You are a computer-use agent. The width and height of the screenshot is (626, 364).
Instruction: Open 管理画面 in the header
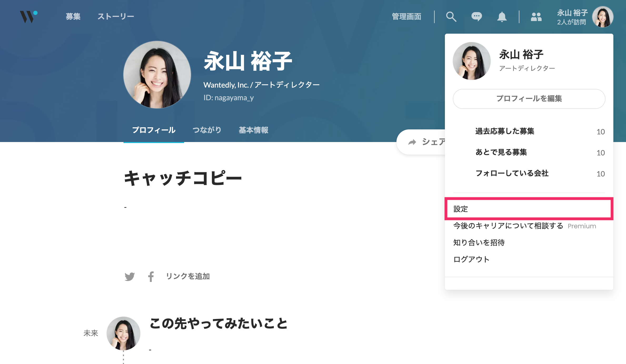[406, 17]
